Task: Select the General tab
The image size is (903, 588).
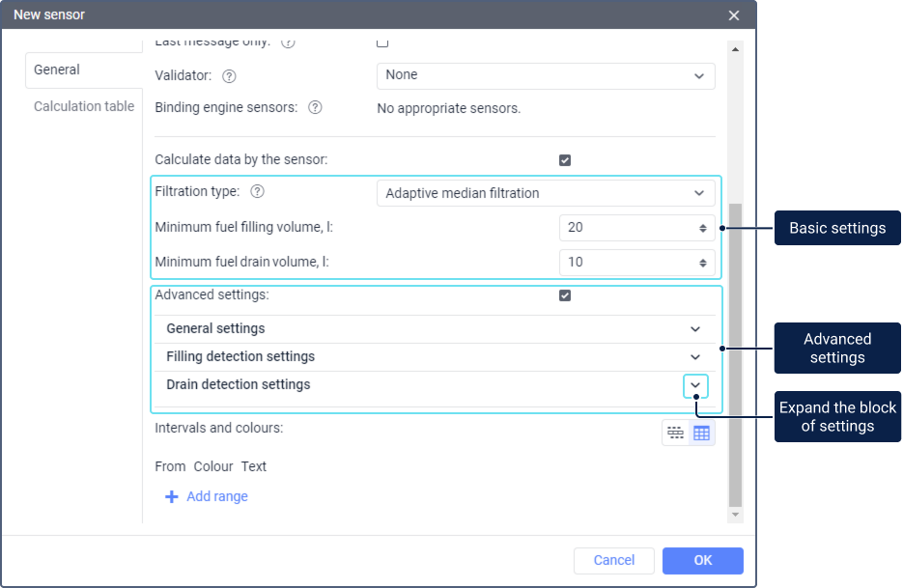Action: [x=57, y=70]
